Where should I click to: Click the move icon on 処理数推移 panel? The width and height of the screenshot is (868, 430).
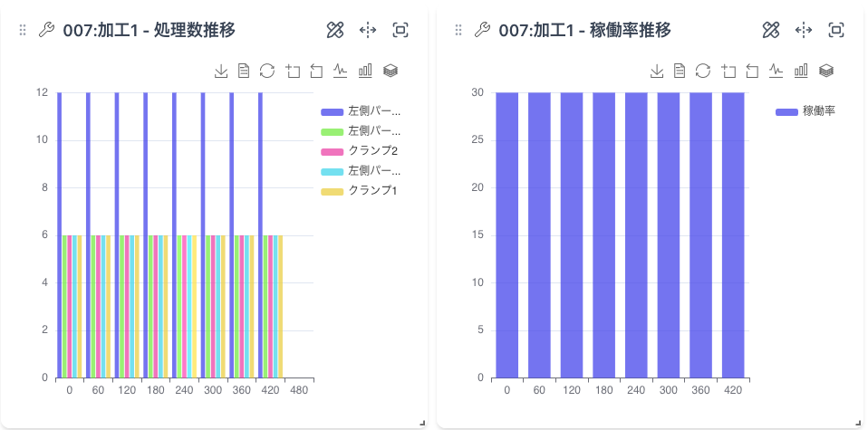coord(368,31)
